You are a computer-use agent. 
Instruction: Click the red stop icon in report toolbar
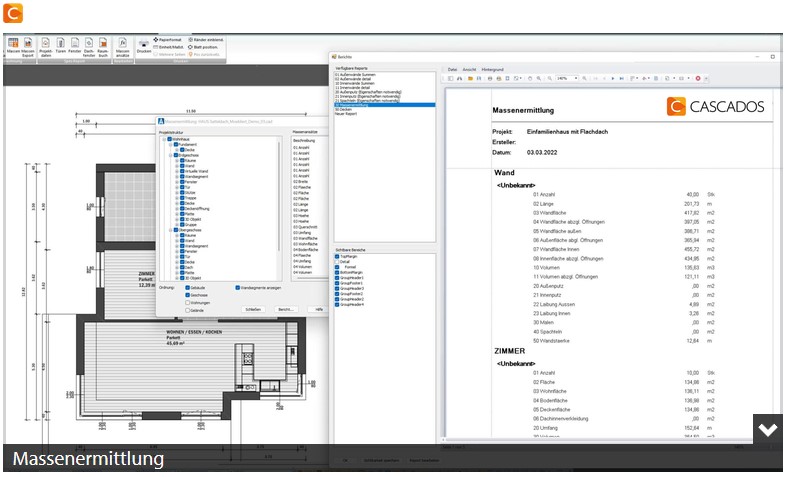698,79
